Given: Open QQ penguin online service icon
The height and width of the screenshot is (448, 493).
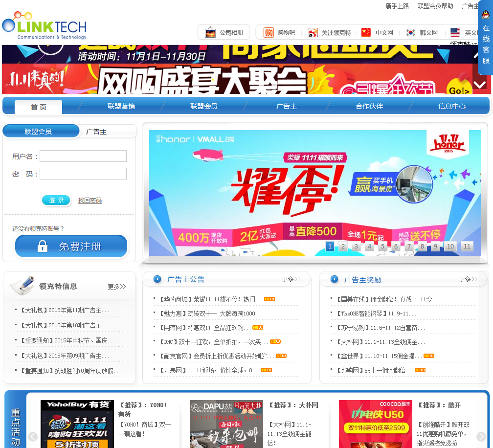Looking at the screenshot, I should click(486, 14).
